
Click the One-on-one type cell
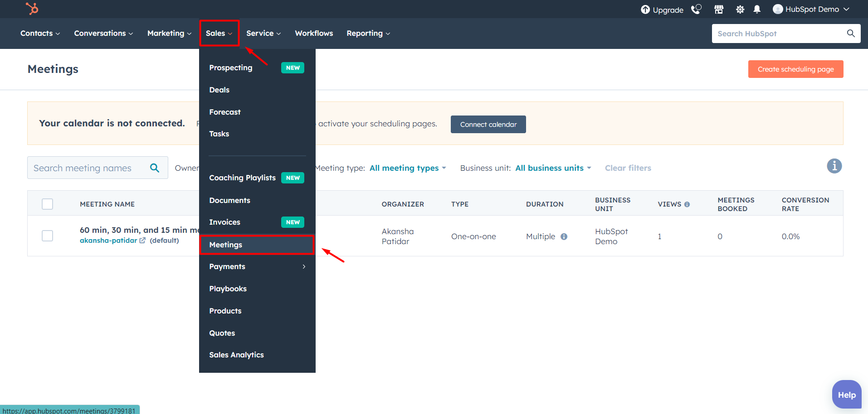coord(473,236)
